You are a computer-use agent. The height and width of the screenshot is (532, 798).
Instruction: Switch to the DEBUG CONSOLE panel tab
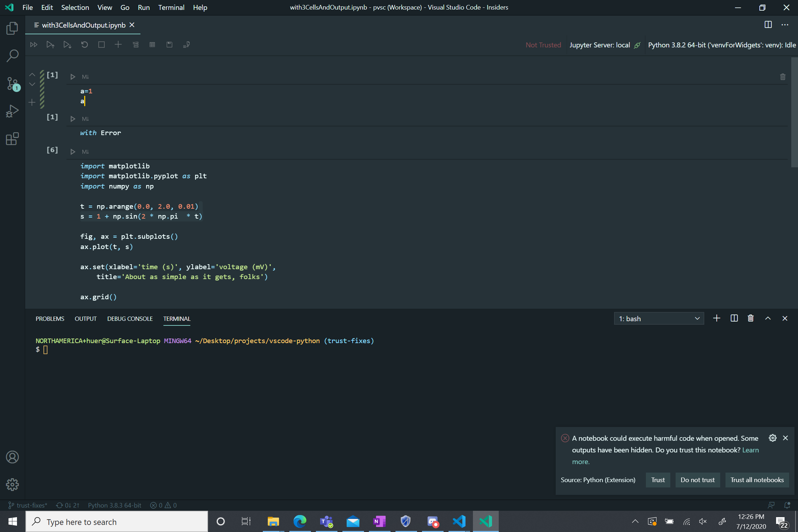(x=130, y=318)
